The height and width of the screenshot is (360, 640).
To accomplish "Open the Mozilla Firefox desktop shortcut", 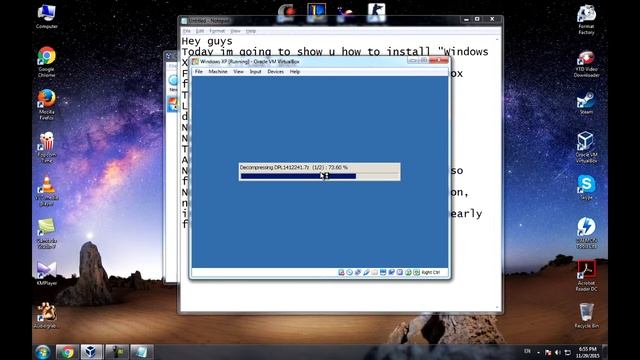I will (47, 105).
